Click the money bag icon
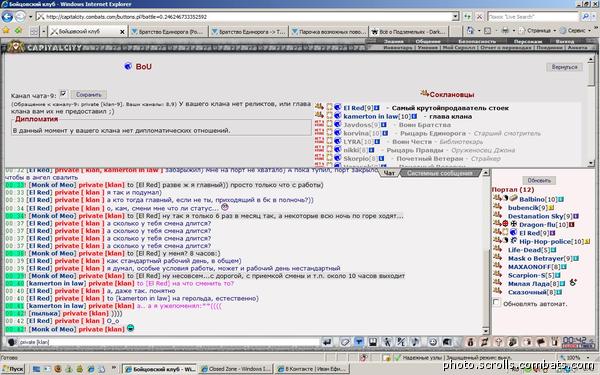Viewport: 600px width, 375px height. pyautogui.click(x=471, y=342)
